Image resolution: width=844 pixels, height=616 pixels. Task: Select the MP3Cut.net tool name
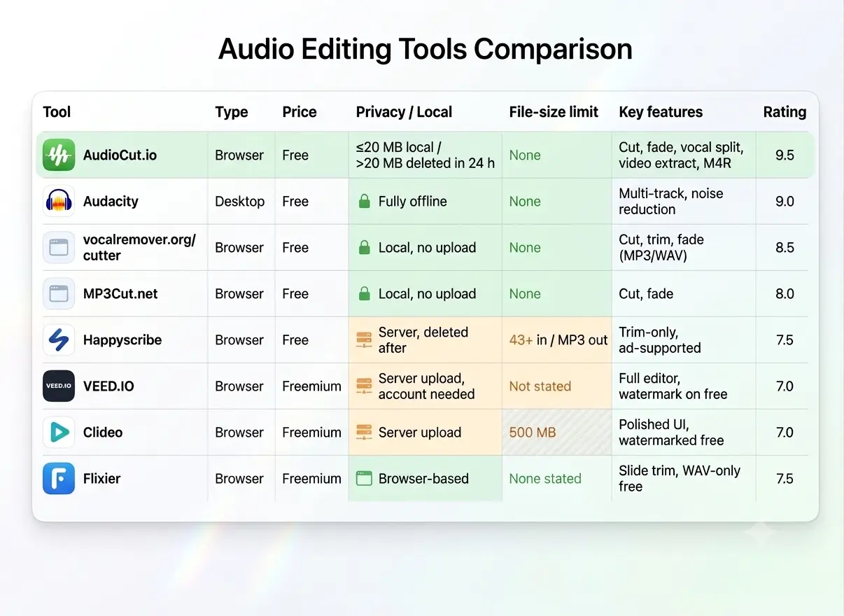[120, 294]
